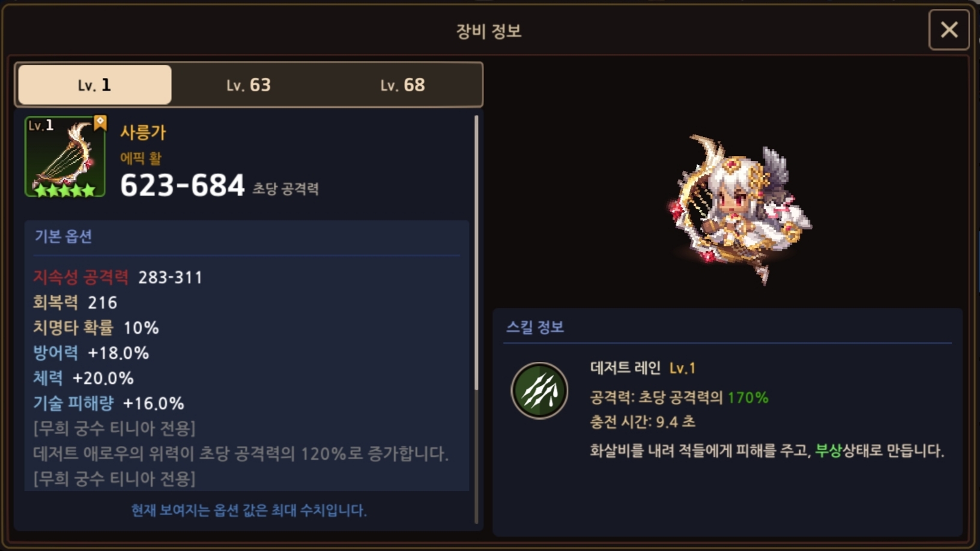Screen dimensions: 980x551
Task: Tap the 치명타 확률 10% stat line
Action: click(x=96, y=328)
